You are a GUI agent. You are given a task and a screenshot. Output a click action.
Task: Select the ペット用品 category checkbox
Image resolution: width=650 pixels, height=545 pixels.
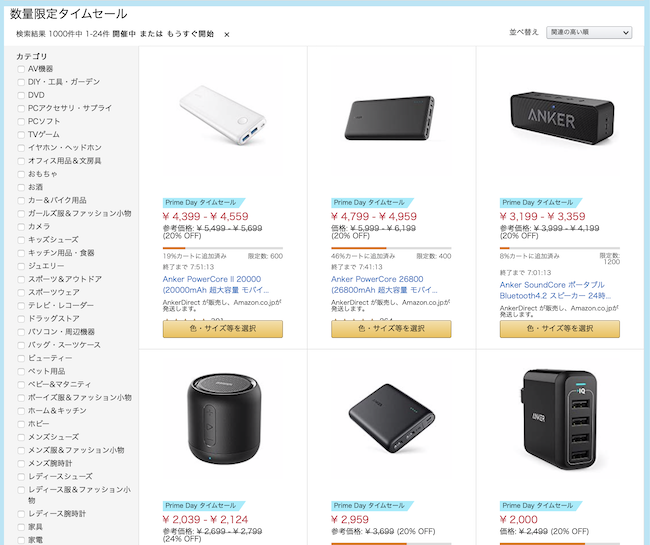(21, 371)
